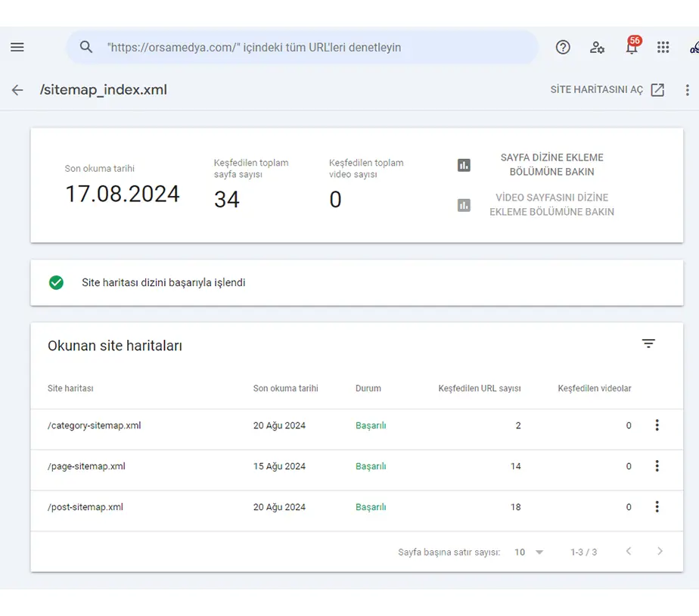Click chart icon beside Sayfa Dizine Ekleme
Viewport: 699px width, 616px height.
click(464, 165)
